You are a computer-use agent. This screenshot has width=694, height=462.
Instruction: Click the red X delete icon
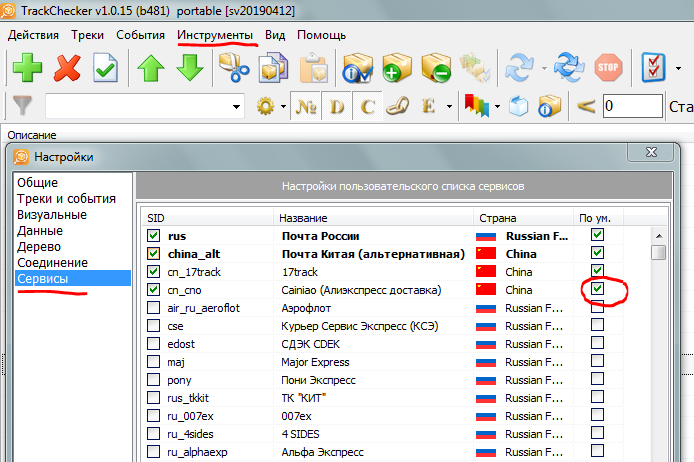tap(67, 68)
